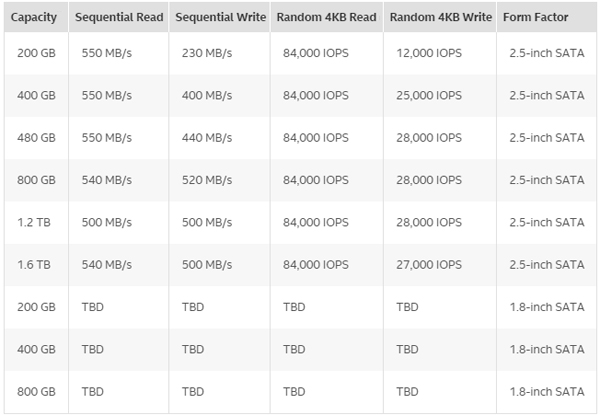
Task: Click the Sequential Read column header
Action: [x=118, y=18]
